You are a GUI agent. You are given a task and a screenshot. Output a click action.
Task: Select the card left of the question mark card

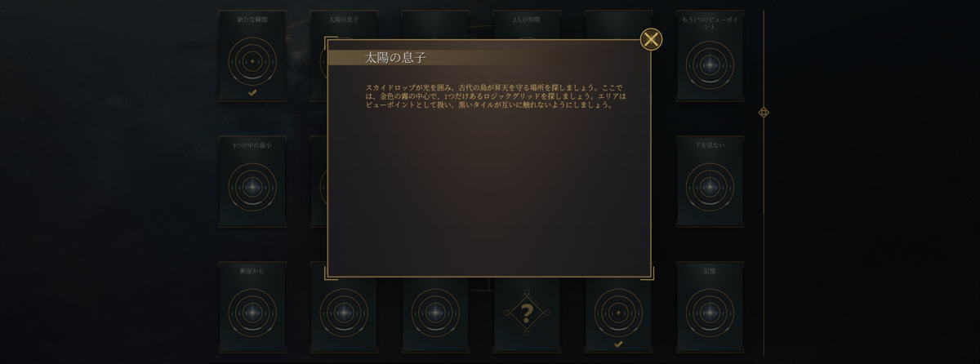[435, 315]
